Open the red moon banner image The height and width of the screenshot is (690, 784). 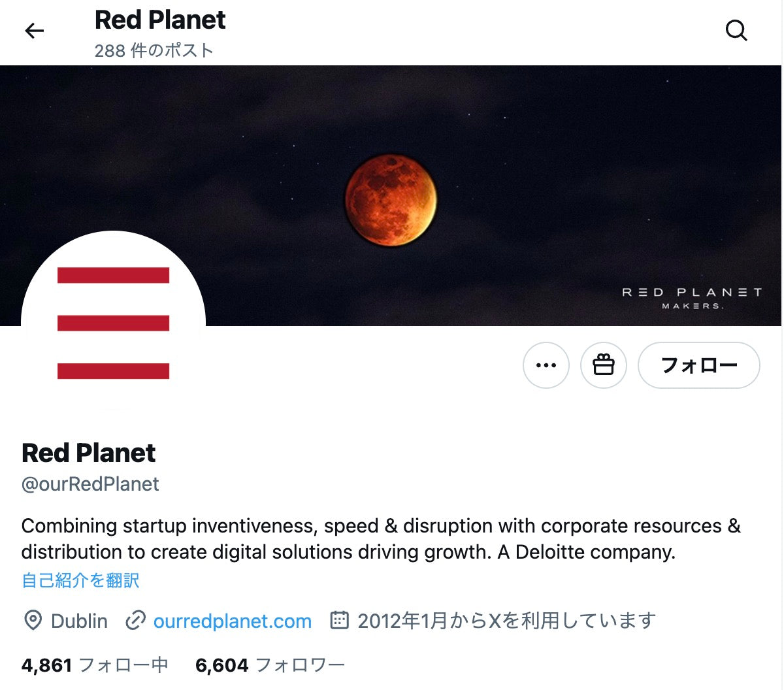(x=391, y=200)
